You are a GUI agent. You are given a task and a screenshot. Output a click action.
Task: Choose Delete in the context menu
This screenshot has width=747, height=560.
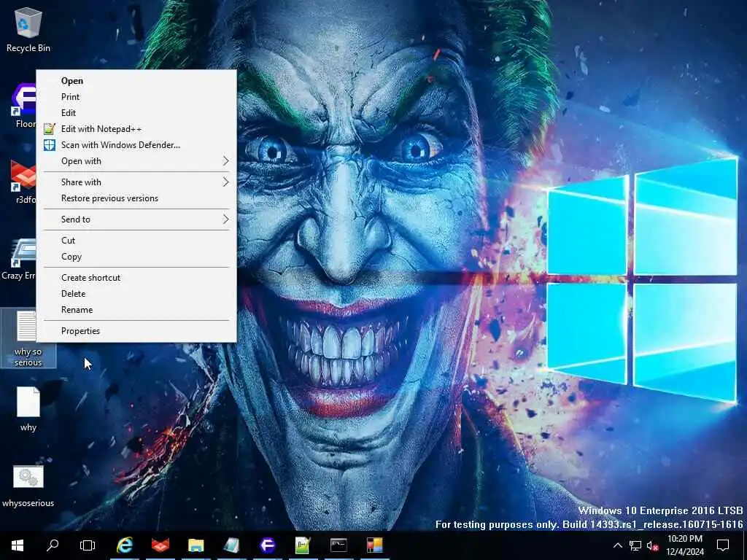click(x=136, y=294)
